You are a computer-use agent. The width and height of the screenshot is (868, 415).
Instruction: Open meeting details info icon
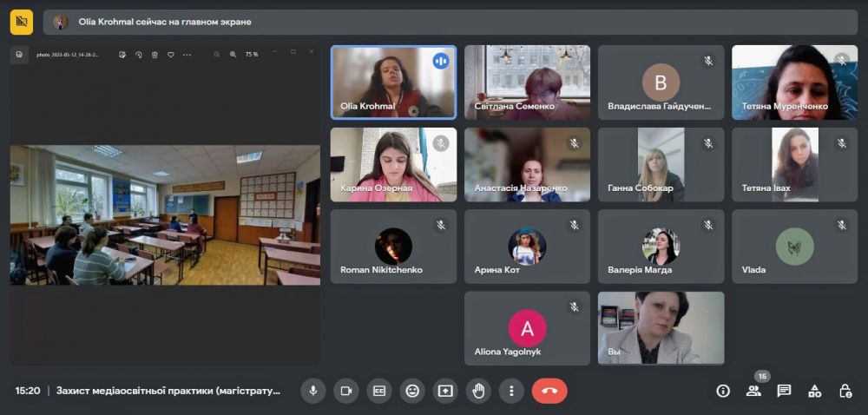pos(723,391)
